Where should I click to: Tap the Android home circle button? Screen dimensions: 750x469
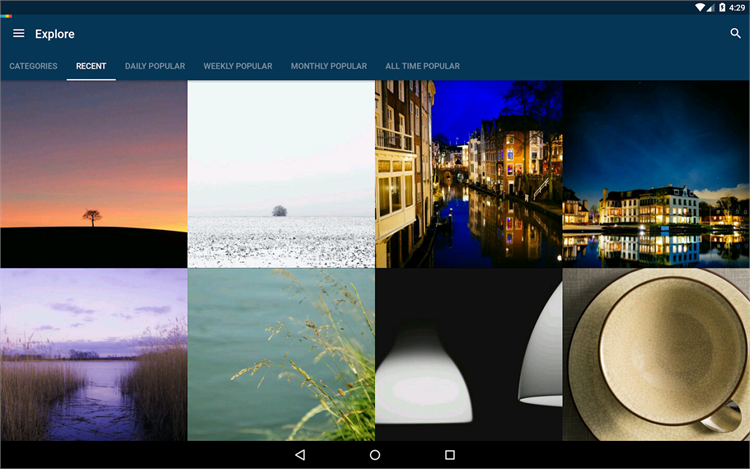click(375, 455)
